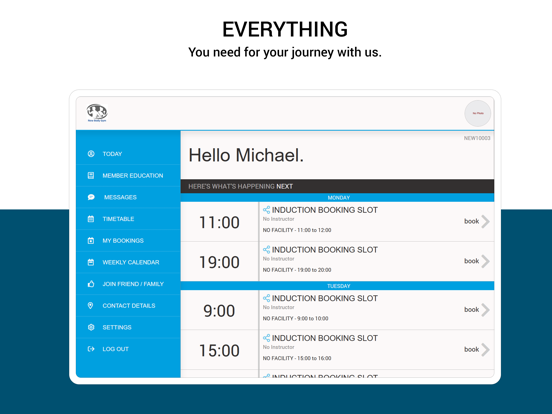Screen dimensions: 552x414
Task: Click the My Bookings calendar icon
Action: 91,240
